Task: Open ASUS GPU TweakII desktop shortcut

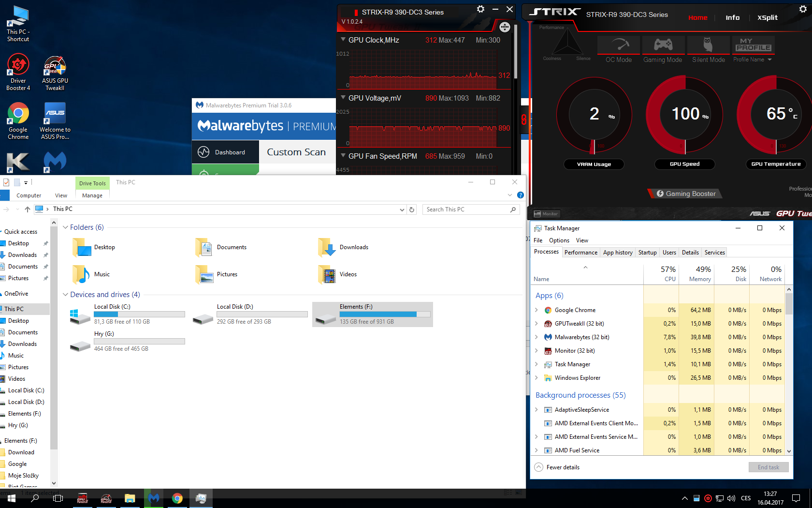Action: pyautogui.click(x=55, y=73)
